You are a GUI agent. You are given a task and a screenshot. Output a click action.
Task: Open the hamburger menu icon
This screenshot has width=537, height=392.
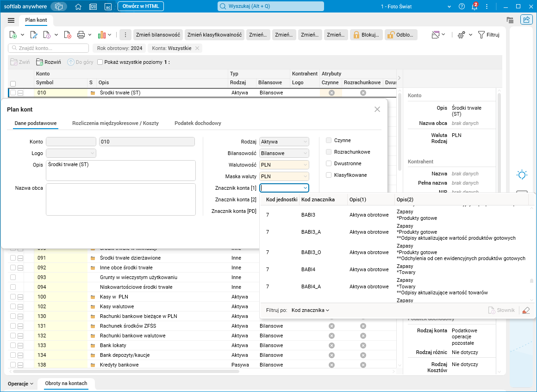pyautogui.click(x=11, y=20)
